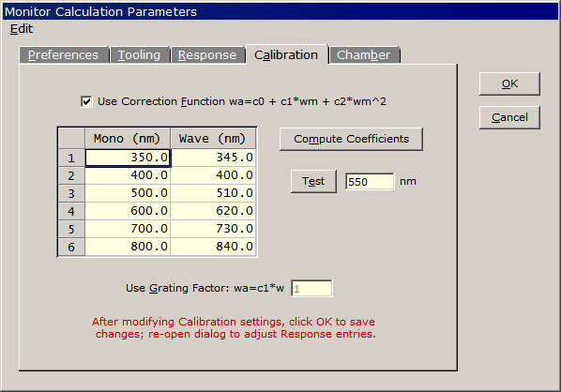Click the Test button
This screenshot has width=561, height=392.
313,181
